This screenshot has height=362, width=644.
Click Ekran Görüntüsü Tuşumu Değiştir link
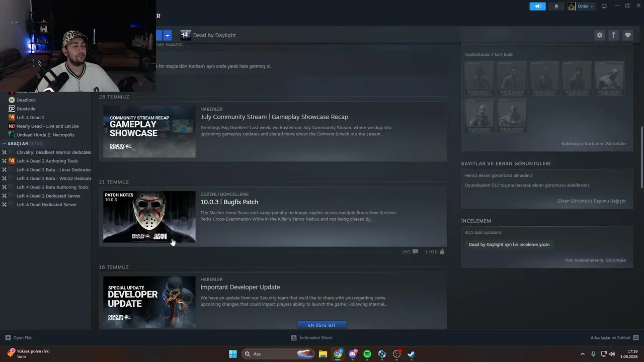(x=592, y=201)
